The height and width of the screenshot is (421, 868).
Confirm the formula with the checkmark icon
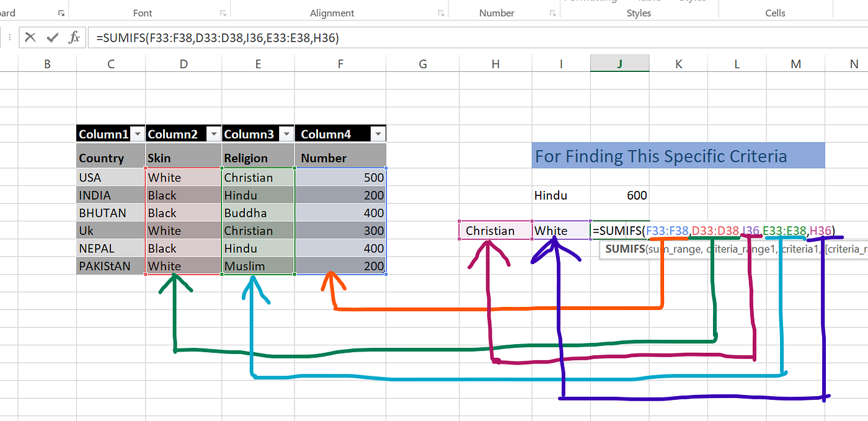tap(52, 37)
